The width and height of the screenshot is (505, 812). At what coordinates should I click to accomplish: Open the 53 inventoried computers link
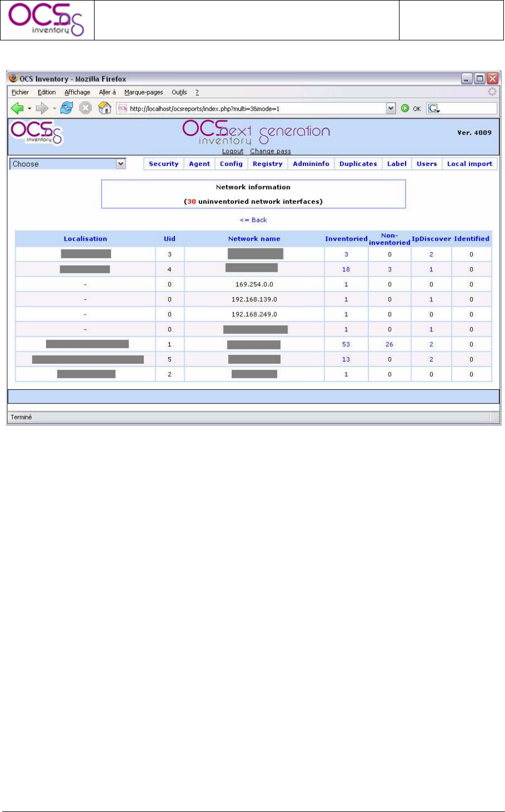coord(346,345)
